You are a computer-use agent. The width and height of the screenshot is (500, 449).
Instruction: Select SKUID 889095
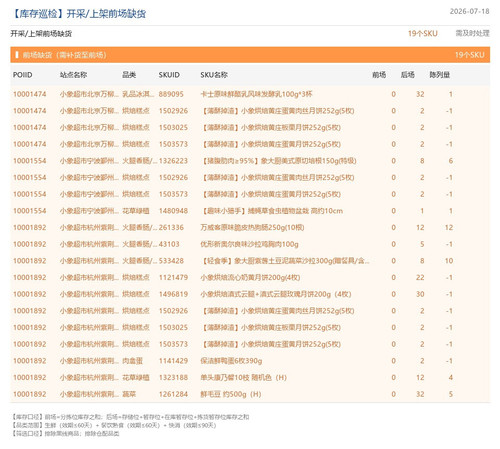click(x=171, y=94)
